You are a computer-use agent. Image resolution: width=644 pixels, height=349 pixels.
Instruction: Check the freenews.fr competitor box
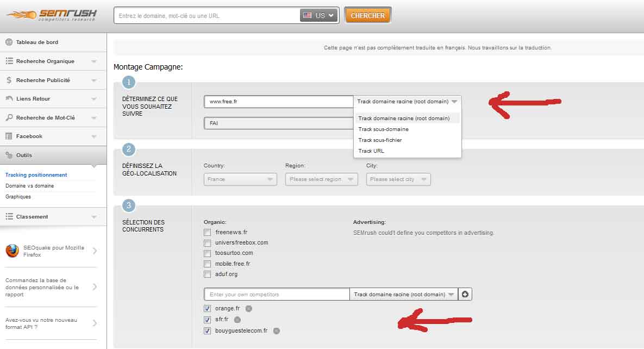pos(208,232)
